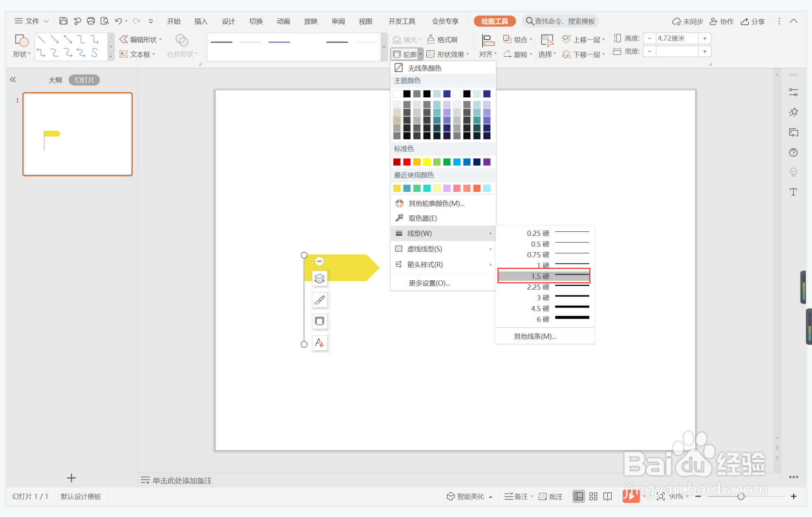Click the eyedropper 取色器(E) option
This screenshot has height=517, width=812.
coord(422,218)
